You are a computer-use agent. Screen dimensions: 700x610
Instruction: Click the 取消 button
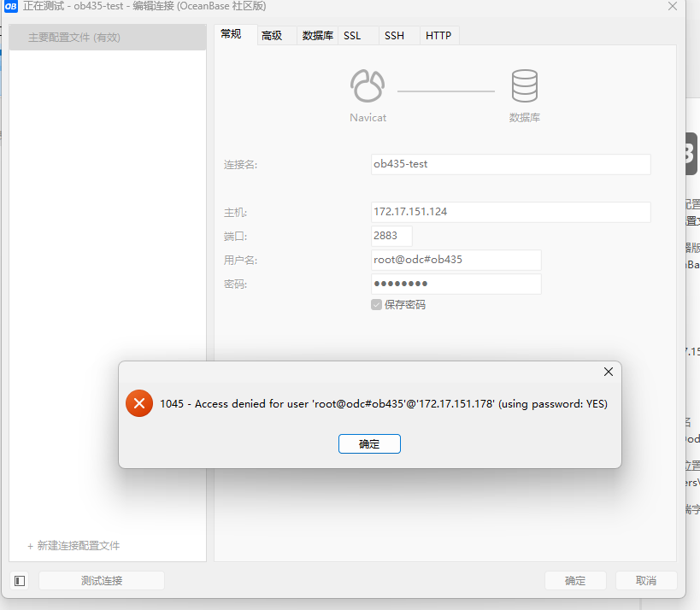tap(646, 581)
